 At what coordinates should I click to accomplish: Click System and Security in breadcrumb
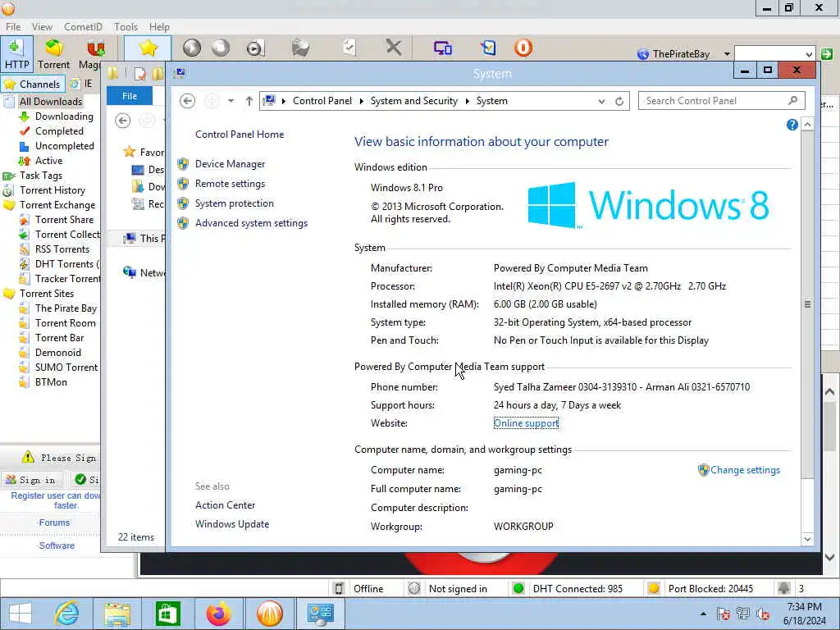point(414,101)
